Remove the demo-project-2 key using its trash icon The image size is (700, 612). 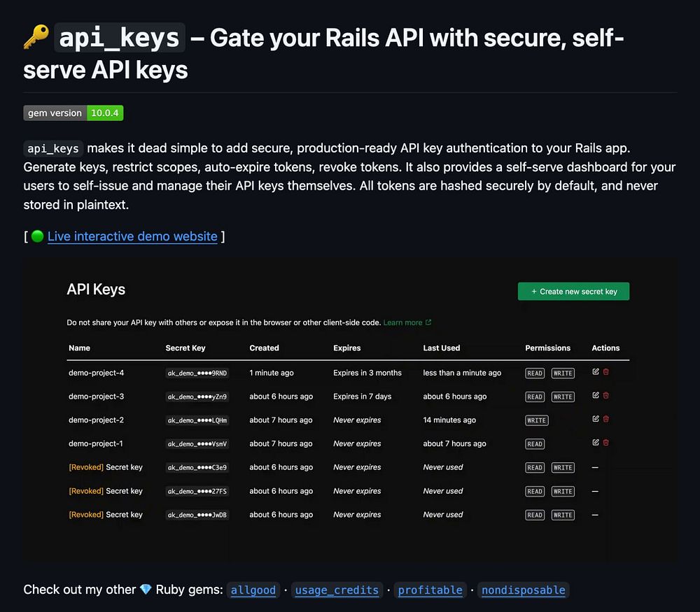[606, 419]
